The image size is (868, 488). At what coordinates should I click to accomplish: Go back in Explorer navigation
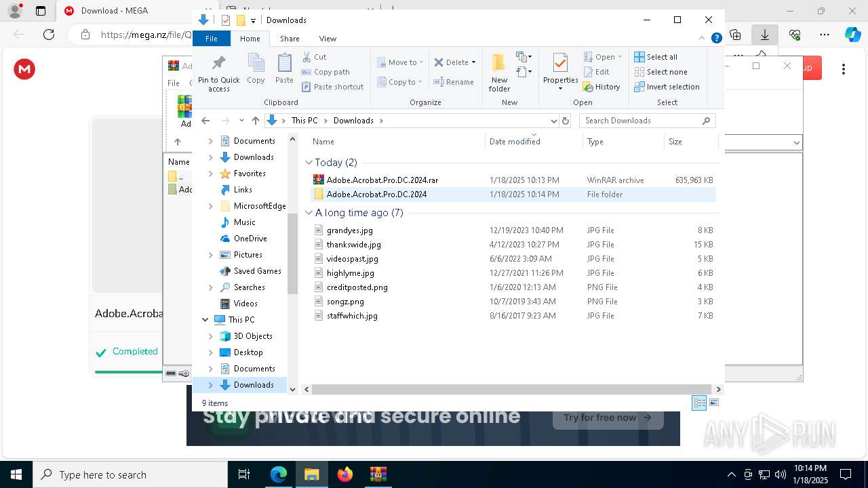click(205, 121)
